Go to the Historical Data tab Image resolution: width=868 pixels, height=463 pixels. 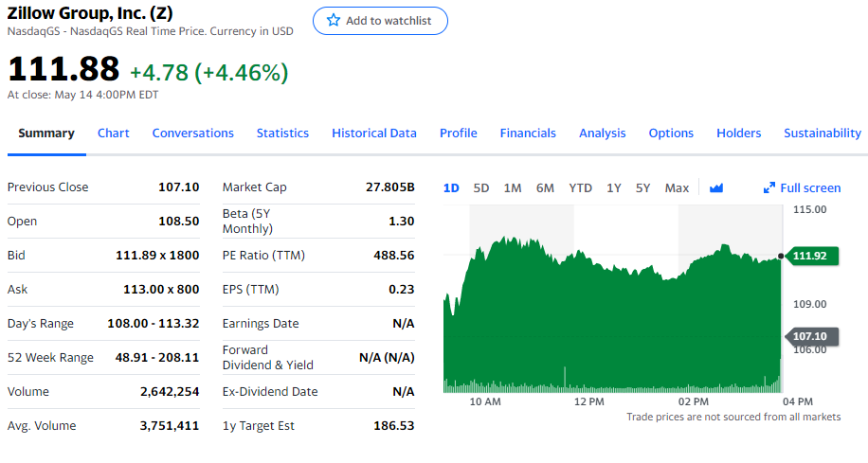pos(374,134)
